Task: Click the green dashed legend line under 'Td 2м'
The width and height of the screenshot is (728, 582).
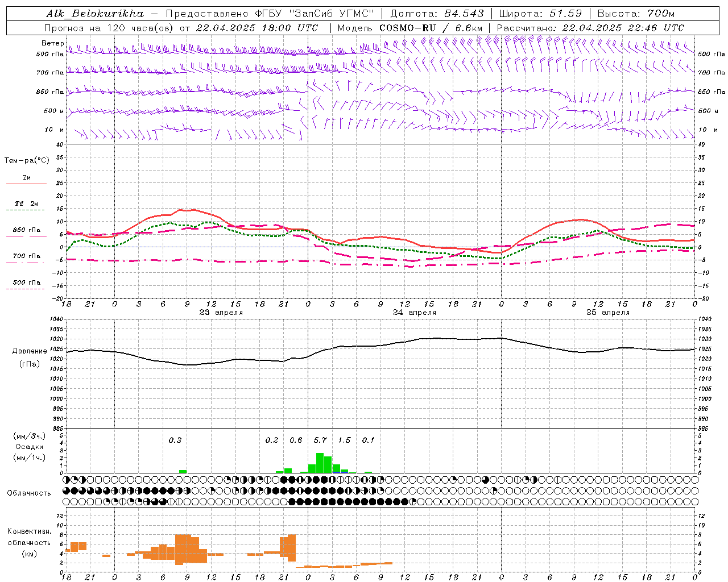Action: pos(25,210)
